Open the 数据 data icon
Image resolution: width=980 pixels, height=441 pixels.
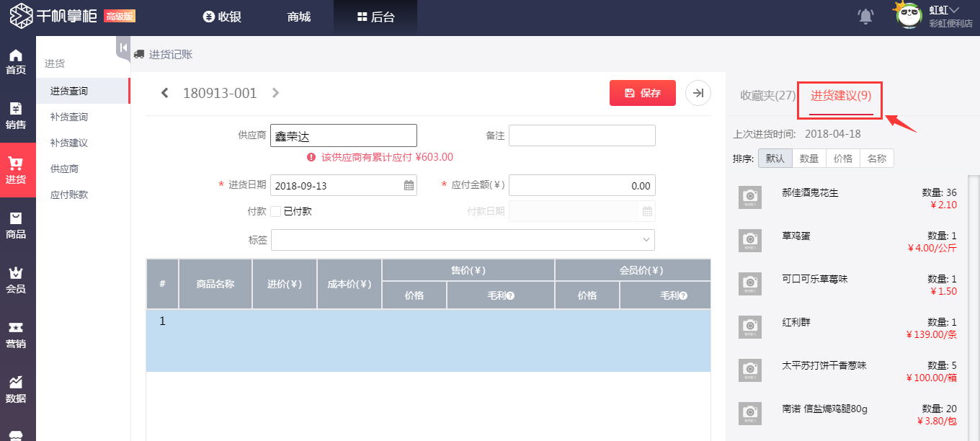16,386
